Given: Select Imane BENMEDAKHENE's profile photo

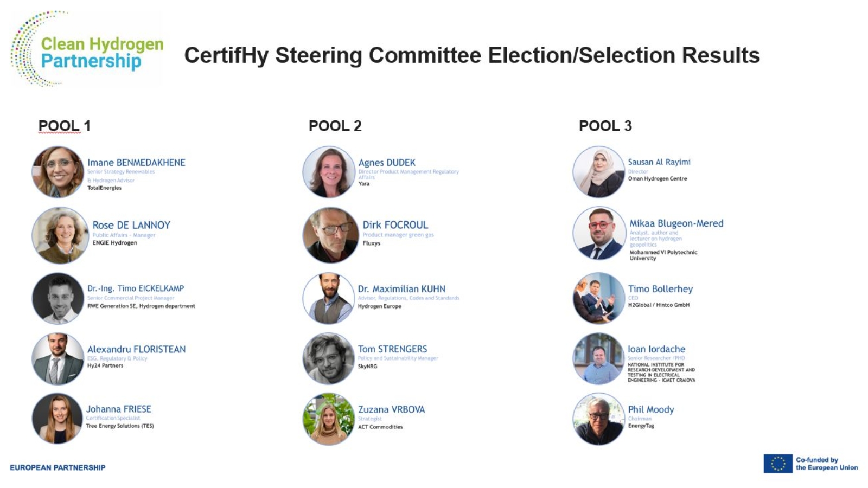Looking at the screenshot, I should point(58,172).
